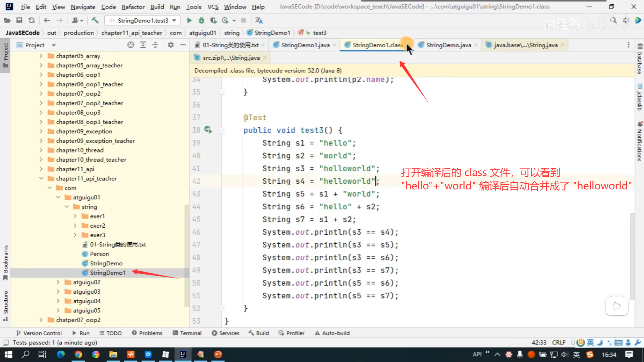Open the Terminal tool window
This screenshot has width=644, height=362.
point(187,333)
